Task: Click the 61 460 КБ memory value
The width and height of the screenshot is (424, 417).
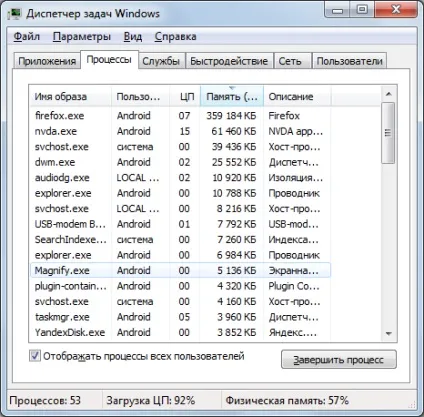Action: click(x=234, y=131)
